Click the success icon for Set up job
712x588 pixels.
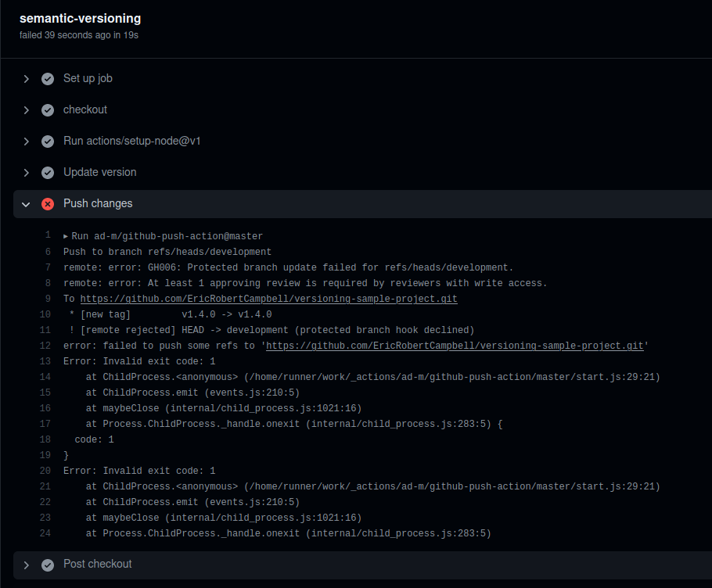click(x=48, y=79)
